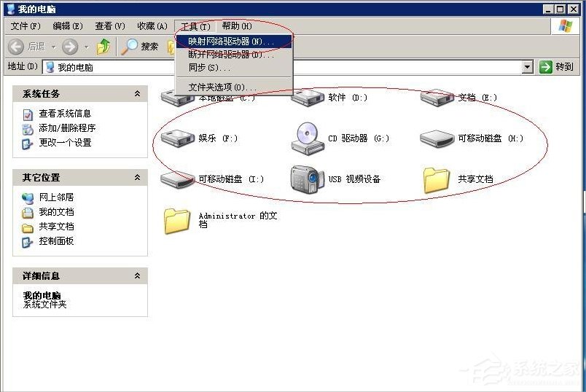Viewport: 586px width, 392px height.
Task: Collapse the 其它位置 panel
Action: 137,178
